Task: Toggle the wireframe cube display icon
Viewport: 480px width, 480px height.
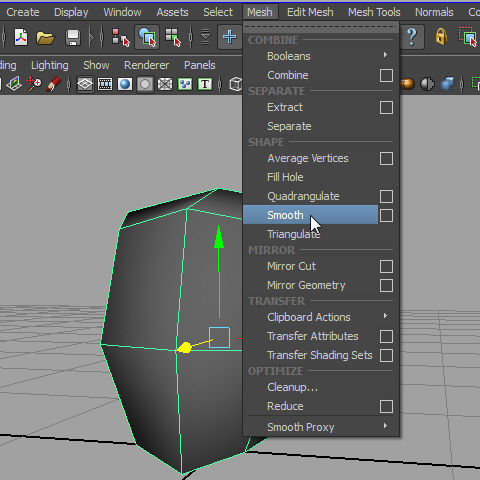Action: [x=236, y=84]
